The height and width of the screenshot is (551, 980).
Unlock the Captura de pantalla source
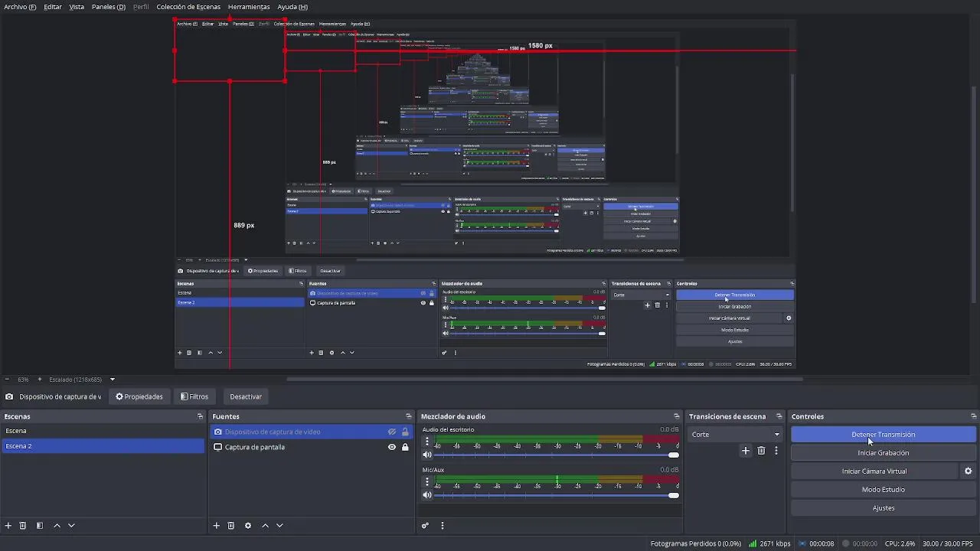(x=405, y=448)
